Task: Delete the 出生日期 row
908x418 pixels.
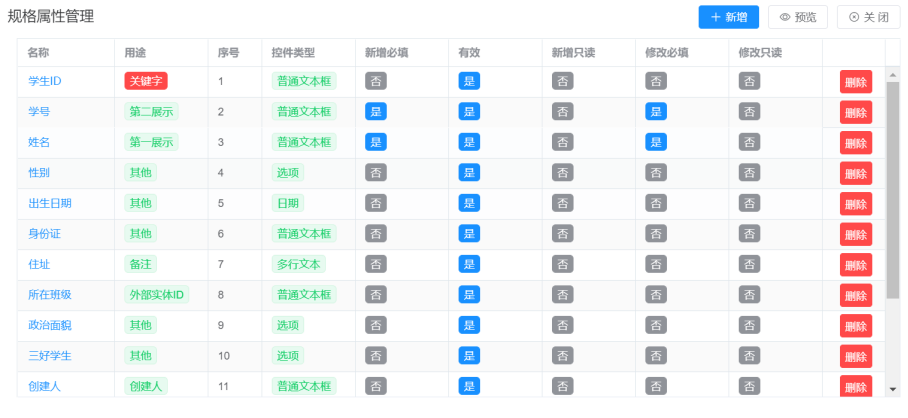Action: click(856, 204)
